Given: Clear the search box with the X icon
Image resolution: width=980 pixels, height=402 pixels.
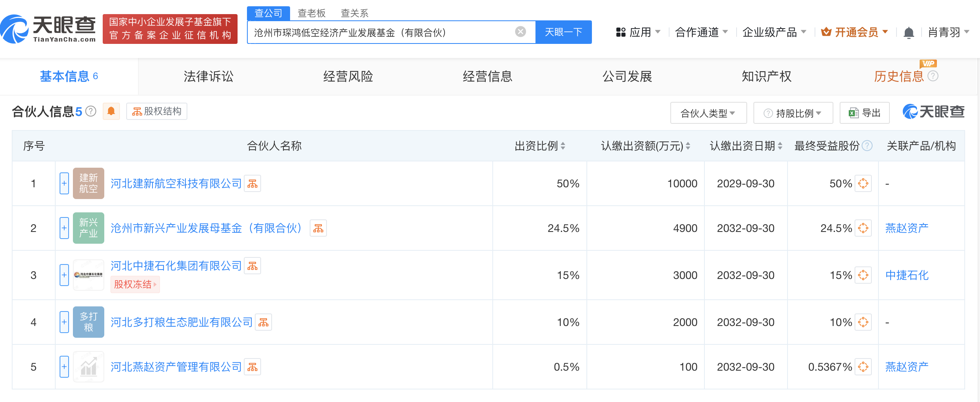Looking at the screenshot, I should [520, 32].
